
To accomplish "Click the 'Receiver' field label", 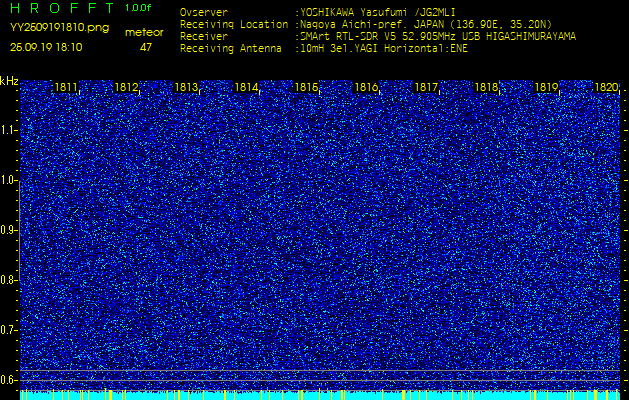I will click(x=204, y=37).
